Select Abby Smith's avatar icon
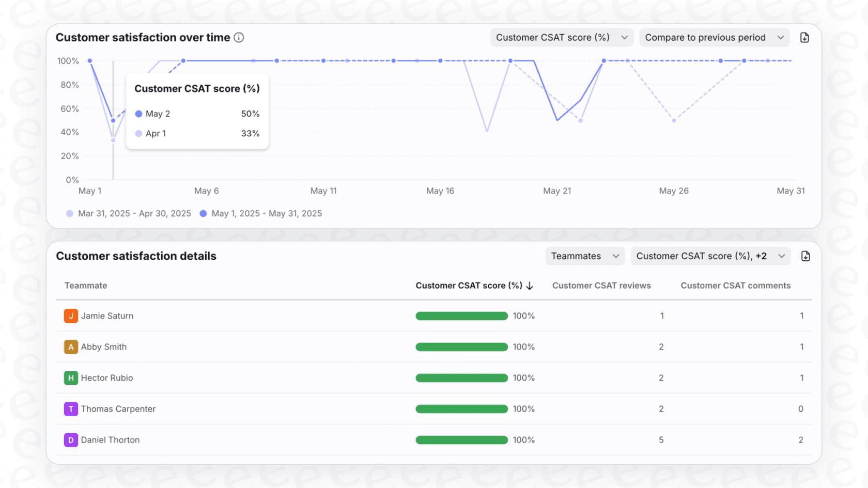 point(71,347)
